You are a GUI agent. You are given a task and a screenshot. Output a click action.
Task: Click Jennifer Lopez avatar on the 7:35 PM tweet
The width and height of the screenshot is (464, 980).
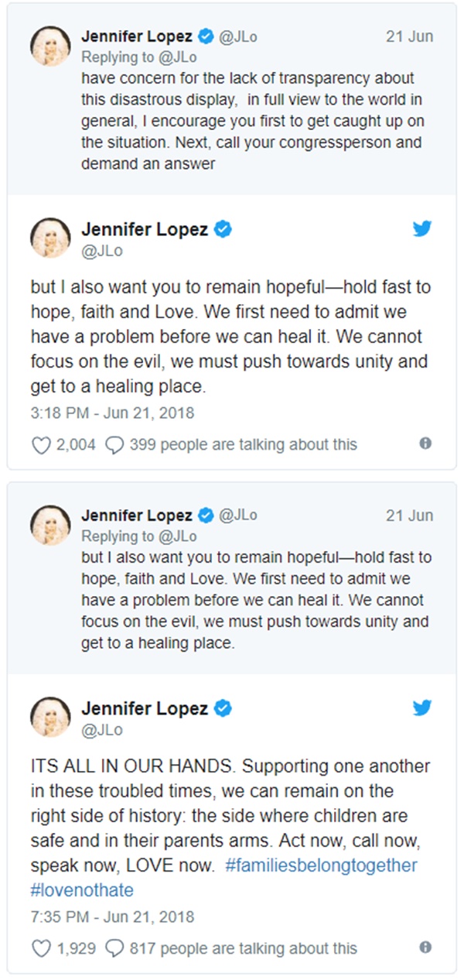50,718
